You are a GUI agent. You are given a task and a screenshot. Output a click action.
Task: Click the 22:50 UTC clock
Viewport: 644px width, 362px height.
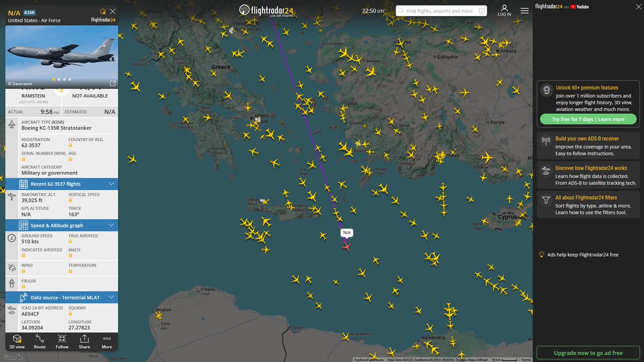pyautogui.click(x=374, y=11)
